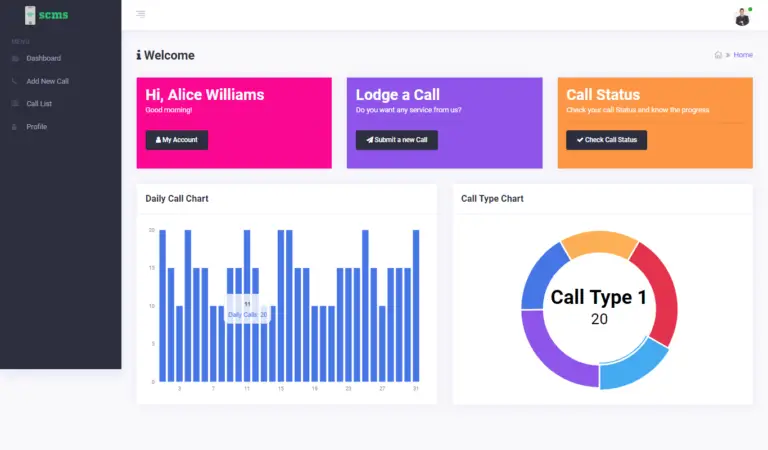The height and width of the screenshot is (450, 768).
Task: Click the Submit a new Call button
Action: click(x=396, y=140)
